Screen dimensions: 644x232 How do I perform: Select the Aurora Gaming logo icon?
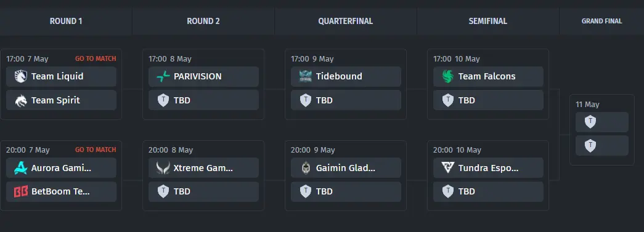click(20, 167)
